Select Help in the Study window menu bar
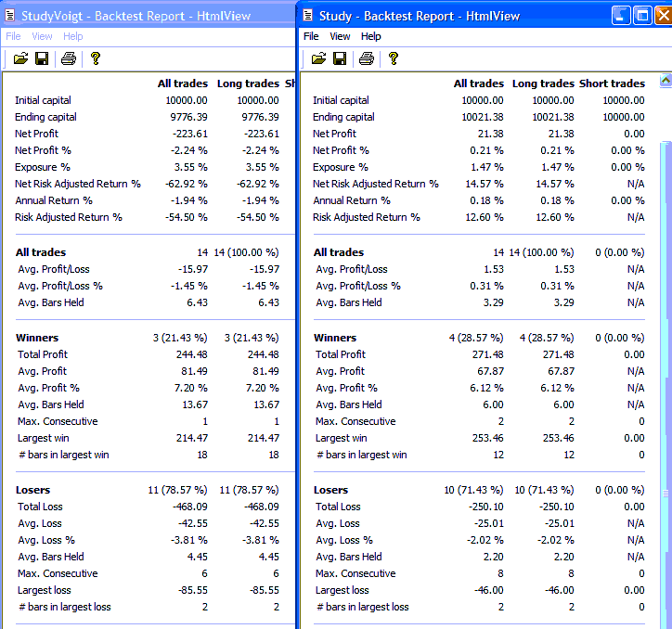 click(x=370, y=36)
